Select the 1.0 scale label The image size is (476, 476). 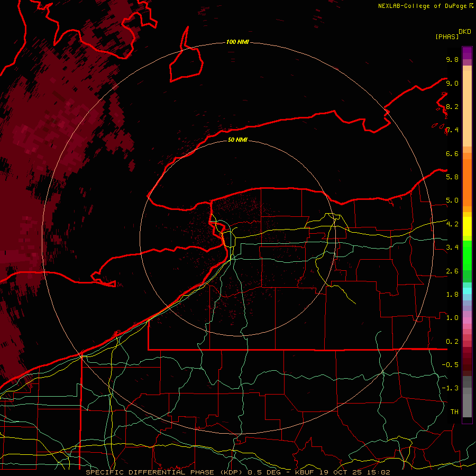452,318
